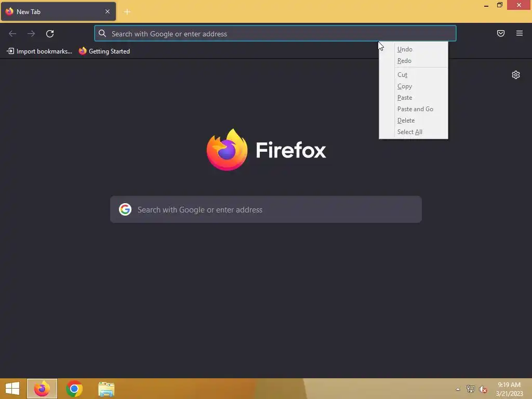The width and height of the screenshot is (532, 399).
Task: Click the network status tray icon
Action: pyautogui.click(x=471, y=389)
